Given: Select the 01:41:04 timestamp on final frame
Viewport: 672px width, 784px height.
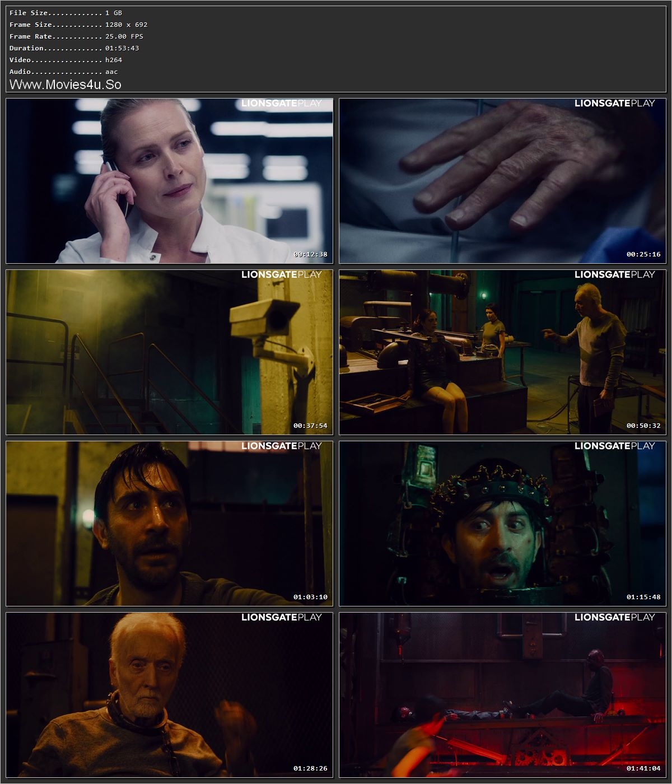Looking at the screenshot, I should point(643,768).
